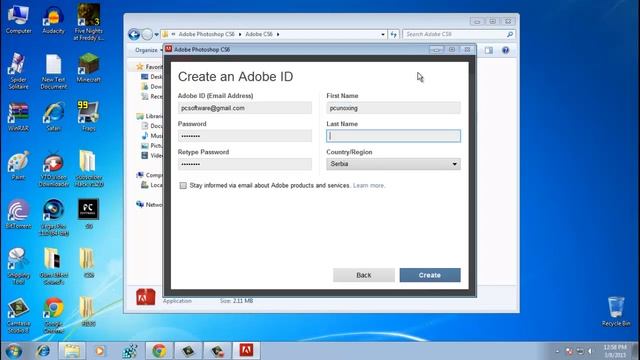Open the Paint desktop shortcut
The width and height of the screenshot is (640, 360).
tap(18, 166)
